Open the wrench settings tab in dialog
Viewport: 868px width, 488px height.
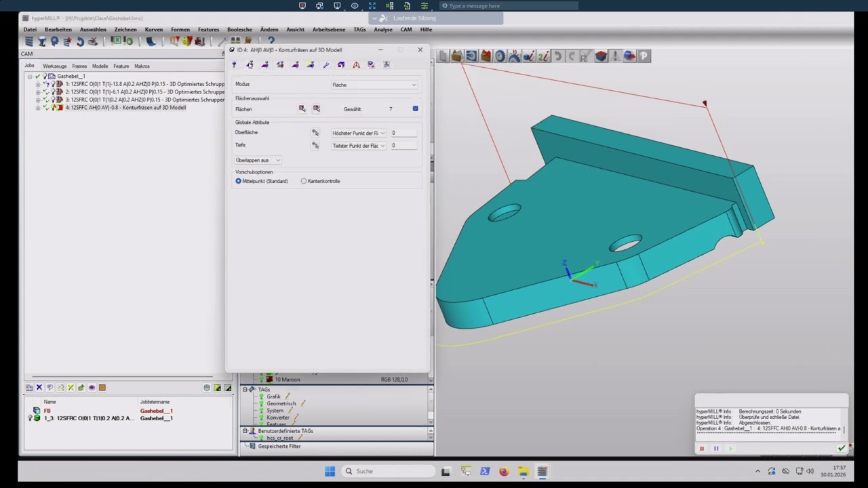[x=325, y=64]
